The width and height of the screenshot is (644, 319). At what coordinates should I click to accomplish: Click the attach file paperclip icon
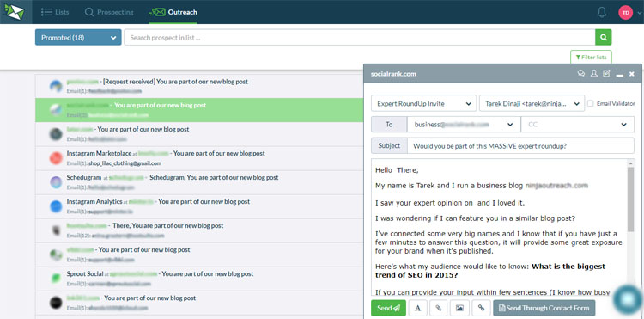[x=438, y=308]
